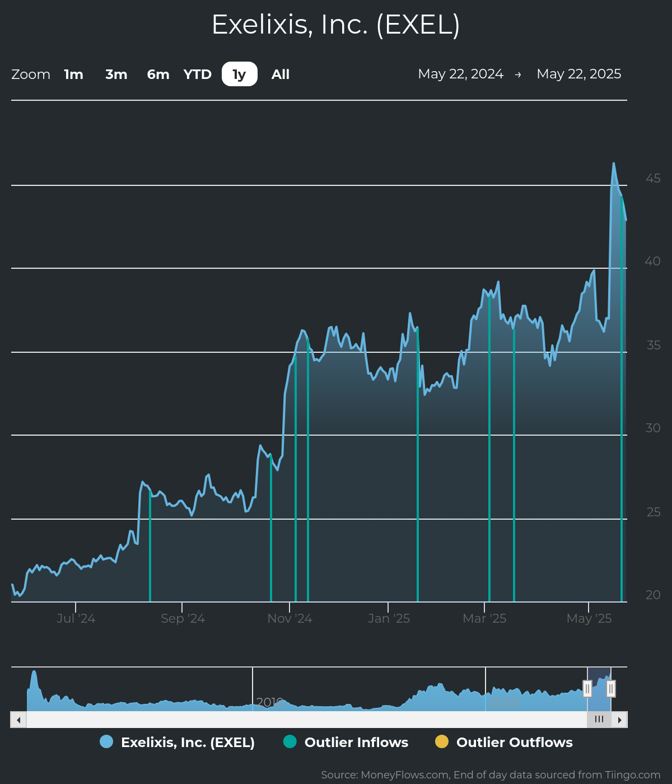Click the Exelixis, Inc. (EXEL) chart title

click(336, 25)
